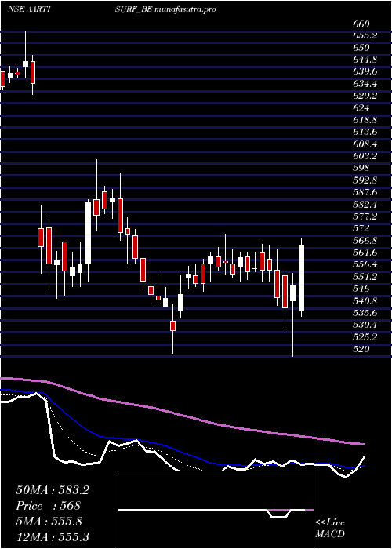The image size is (392, 549).
Task: Click the 551.2 axis label
Action: [x=365, y=277]
